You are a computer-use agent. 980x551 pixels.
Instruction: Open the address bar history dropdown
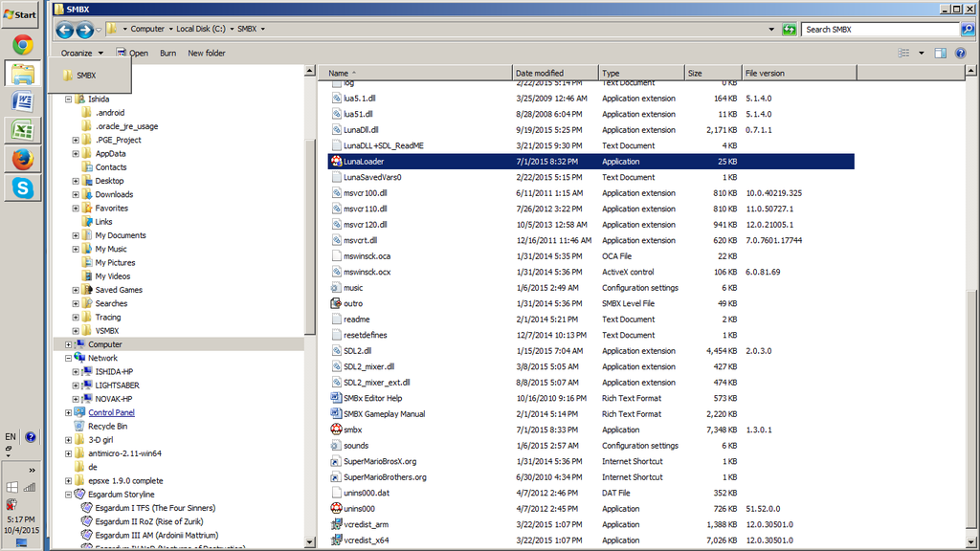[771, 30]
